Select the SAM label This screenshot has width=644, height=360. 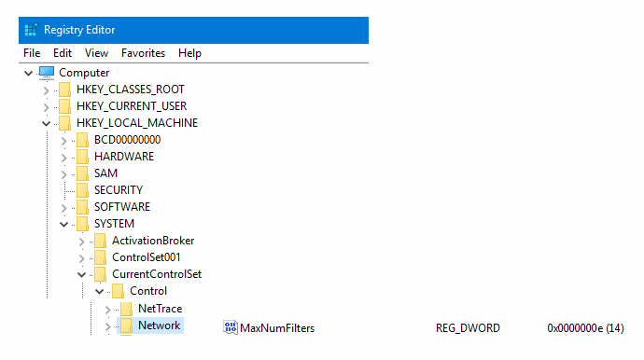pos(106,173)
